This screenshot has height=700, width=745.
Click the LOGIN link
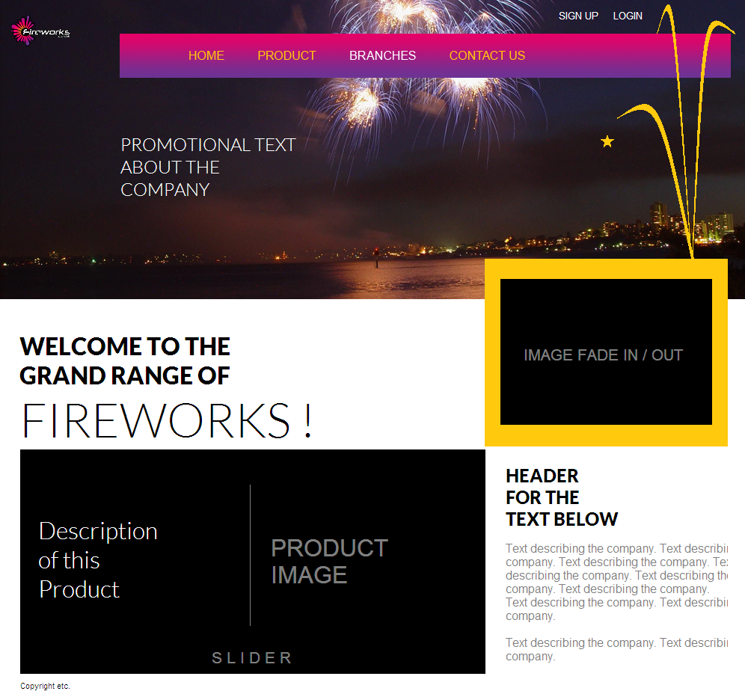tap(628, 16)
